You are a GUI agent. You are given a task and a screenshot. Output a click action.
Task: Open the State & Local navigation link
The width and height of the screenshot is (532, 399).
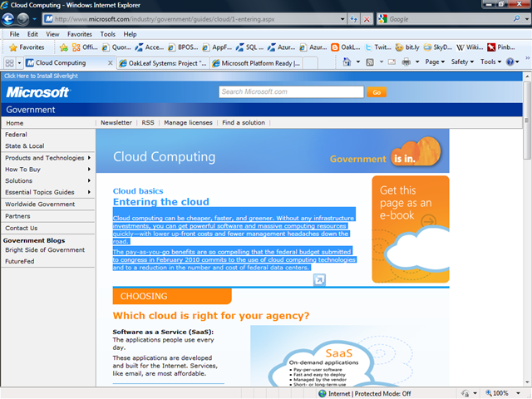[24, 146]
